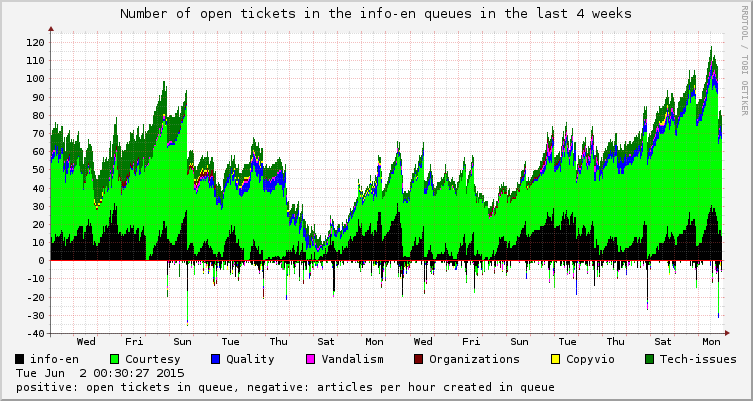Select the "Vandalism" legend label

pos(352,359)
